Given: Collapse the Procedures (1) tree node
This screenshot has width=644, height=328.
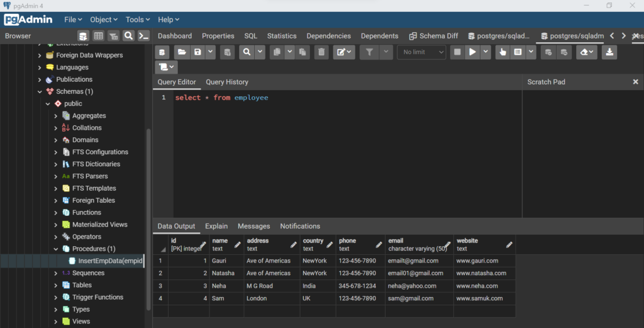Looking at the screenshot, I should (x=57, y=249).
